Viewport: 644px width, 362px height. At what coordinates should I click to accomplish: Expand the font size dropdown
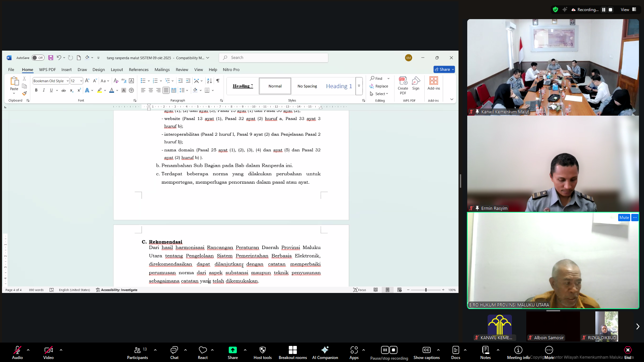point(81,81)
